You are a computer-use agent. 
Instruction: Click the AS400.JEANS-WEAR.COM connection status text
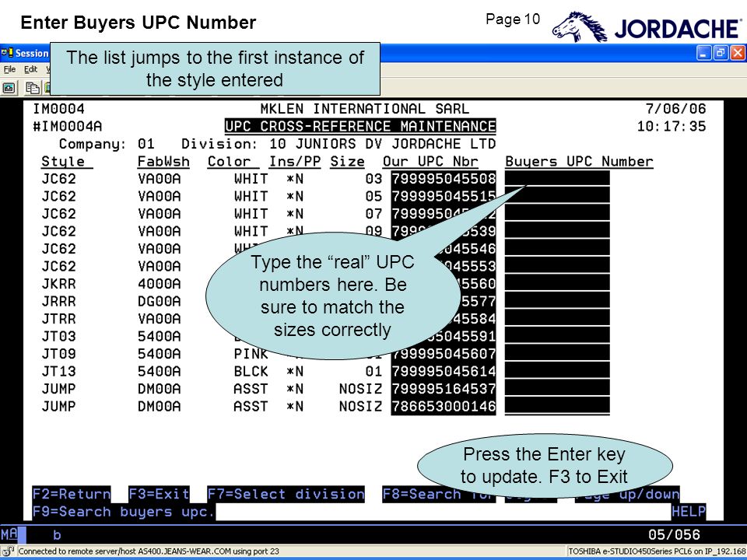[149, 551]
